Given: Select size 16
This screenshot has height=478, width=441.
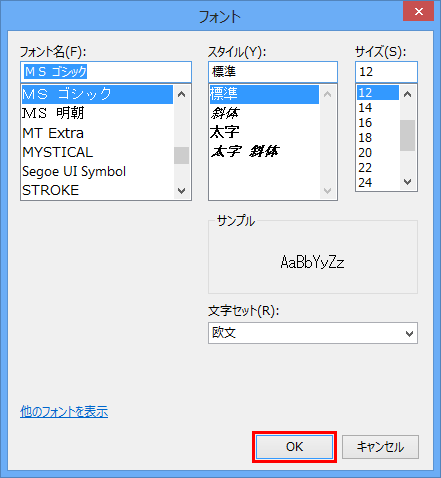Looking at the screenshot, I should pos(378,123).
